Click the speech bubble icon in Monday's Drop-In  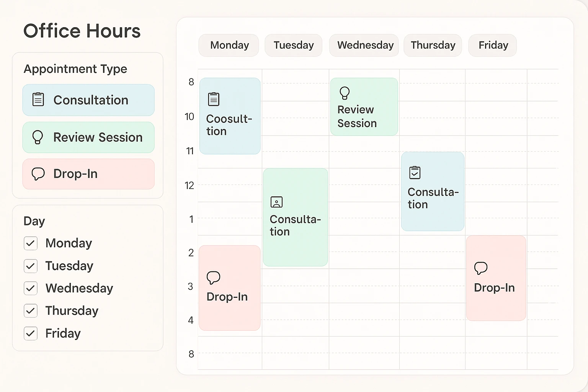click(x=213, y=278)
